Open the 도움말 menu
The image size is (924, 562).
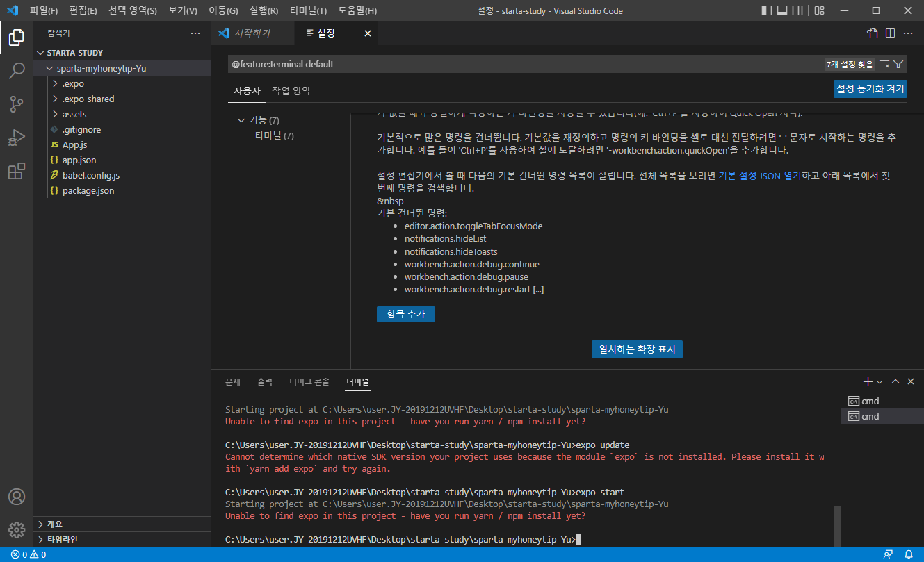[x=357, y=11]
